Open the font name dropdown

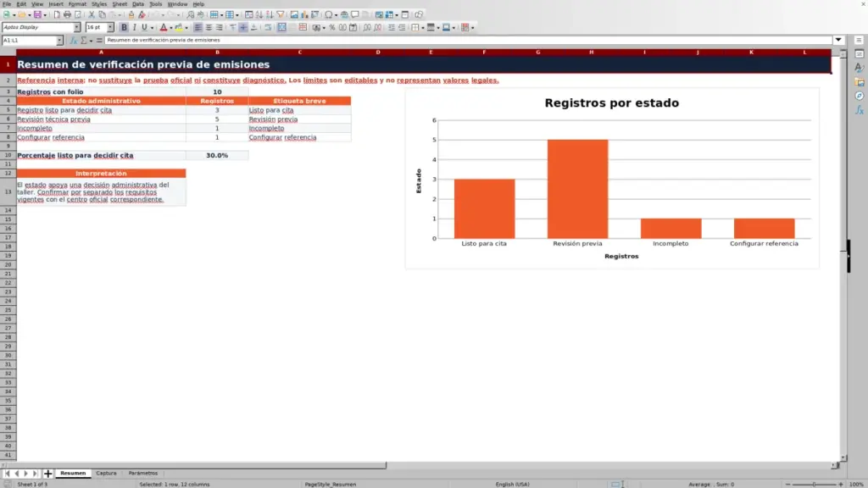click(x=77, y=28)
